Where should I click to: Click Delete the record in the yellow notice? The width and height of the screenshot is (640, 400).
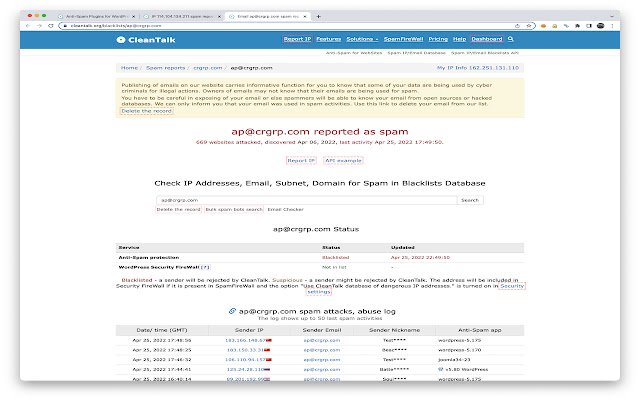pos(147,111)
